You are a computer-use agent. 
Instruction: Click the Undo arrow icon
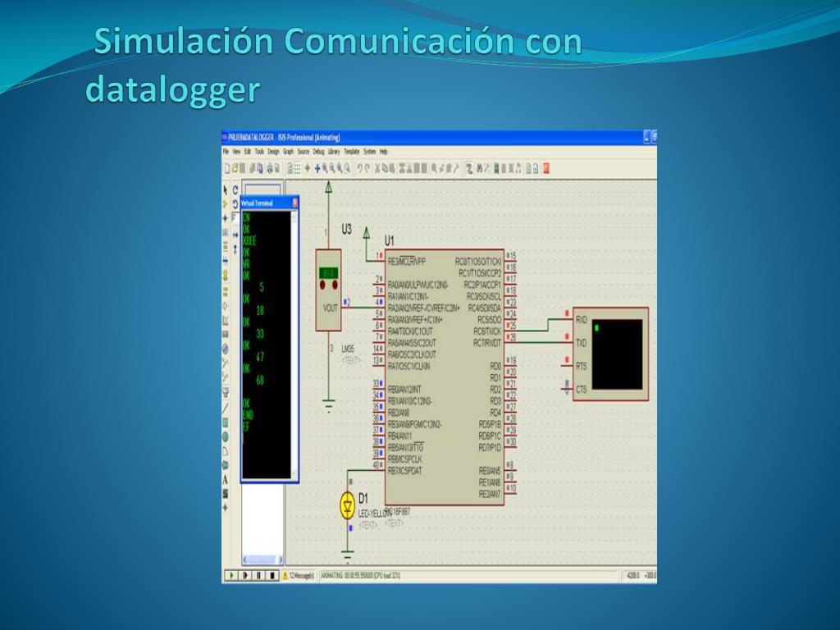click(x=360, y=169)
